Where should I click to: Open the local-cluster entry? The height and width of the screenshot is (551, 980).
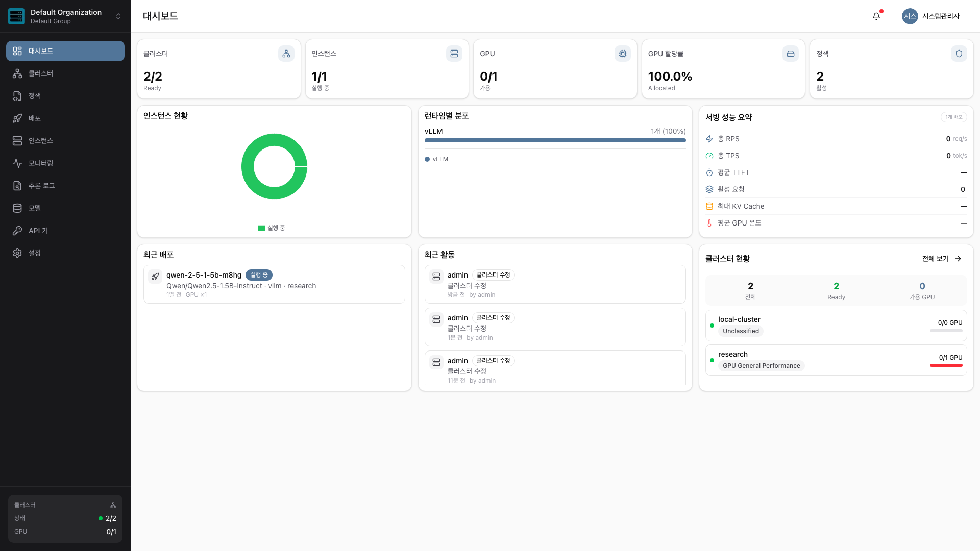tap(836, 325)
